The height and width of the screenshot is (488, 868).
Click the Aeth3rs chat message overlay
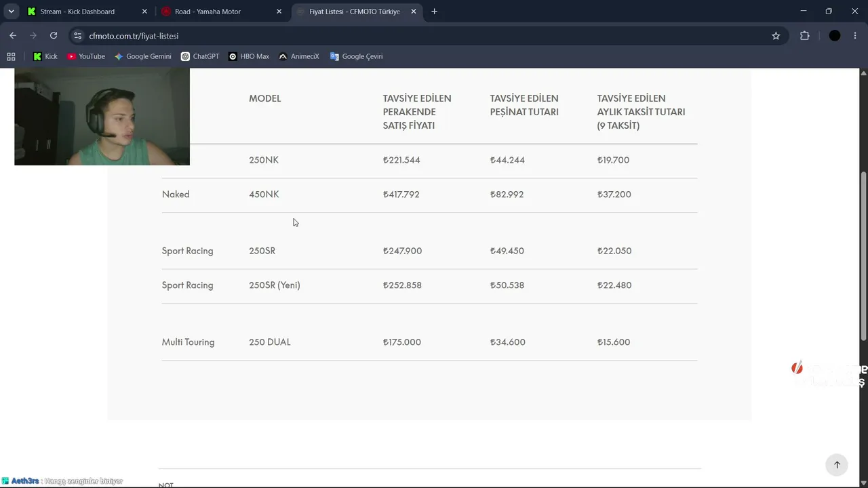coord(62,481)
